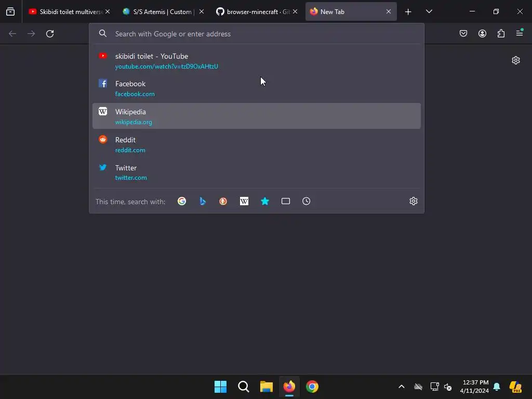Image resolution: width=532 pixels, height=399 pixels.
Task: Search this time with Google
Action: tap(182, 201)
